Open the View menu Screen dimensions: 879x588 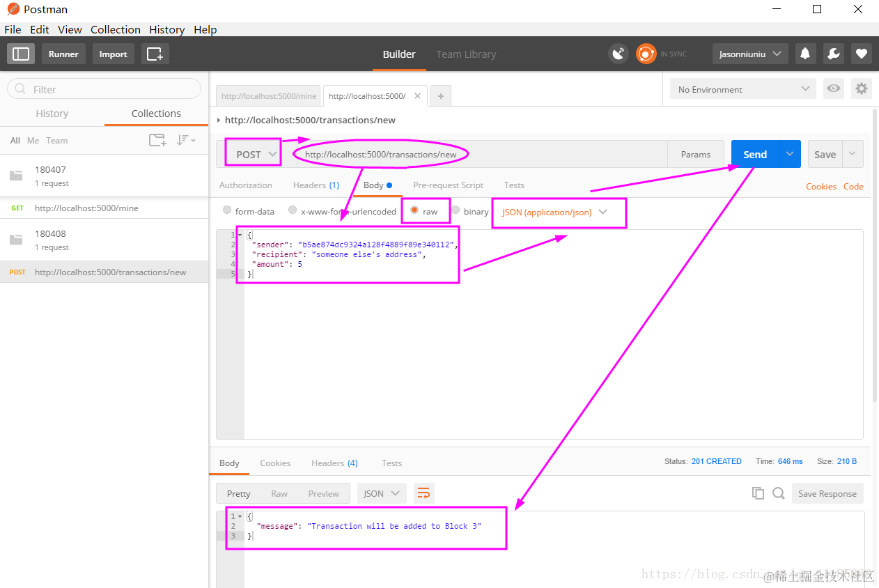click(70, 29)
